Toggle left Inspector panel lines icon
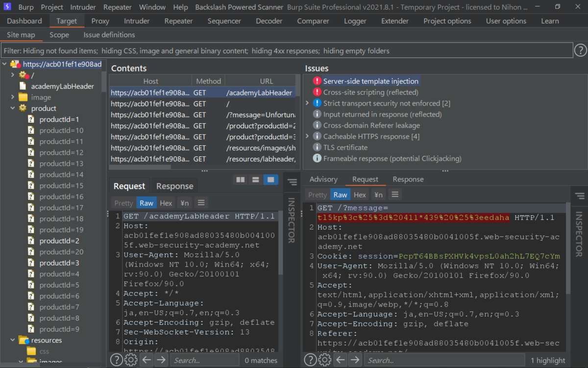This screenshot has height=368, width=588. click(x=293, y=183)
